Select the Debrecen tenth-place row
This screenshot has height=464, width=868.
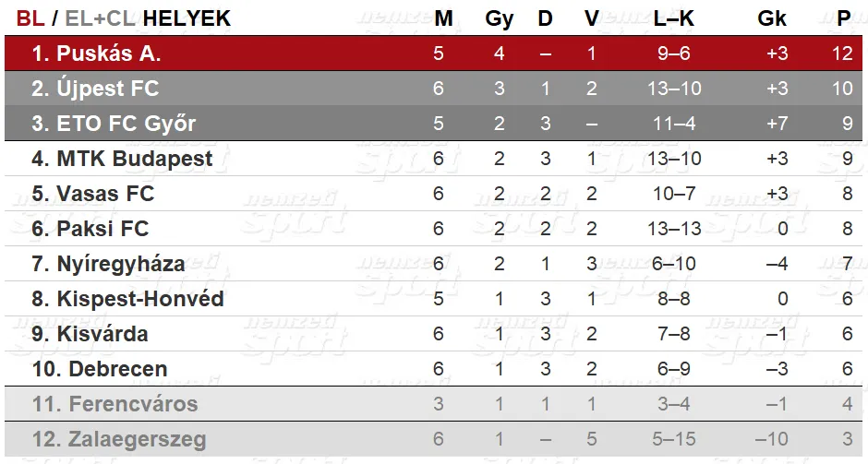[x=433, y=369]
